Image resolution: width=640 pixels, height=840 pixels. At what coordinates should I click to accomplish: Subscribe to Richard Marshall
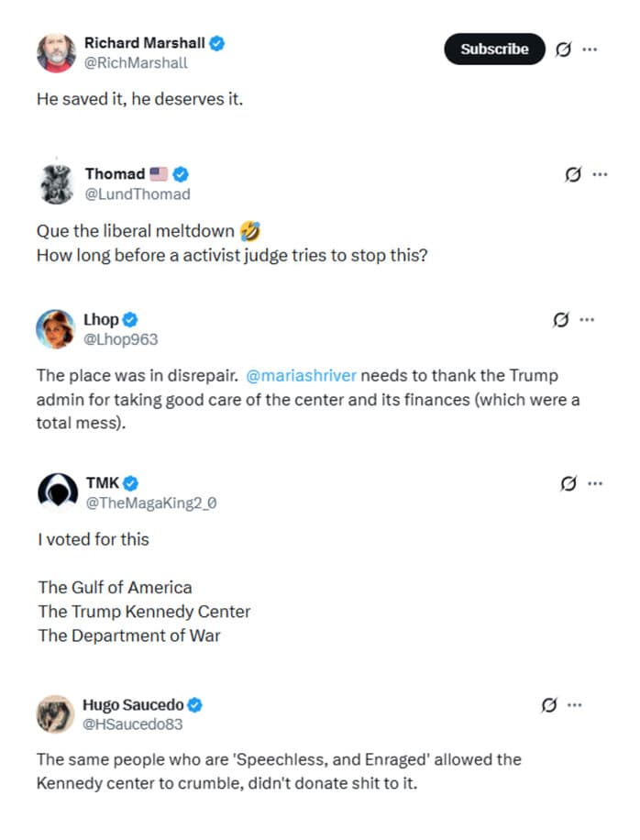point(494,50)
